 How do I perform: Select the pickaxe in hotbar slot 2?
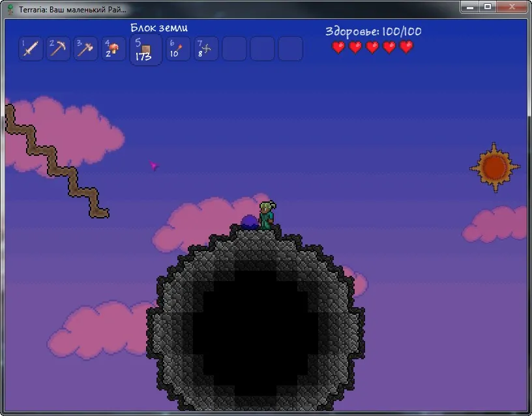(58, 48)
